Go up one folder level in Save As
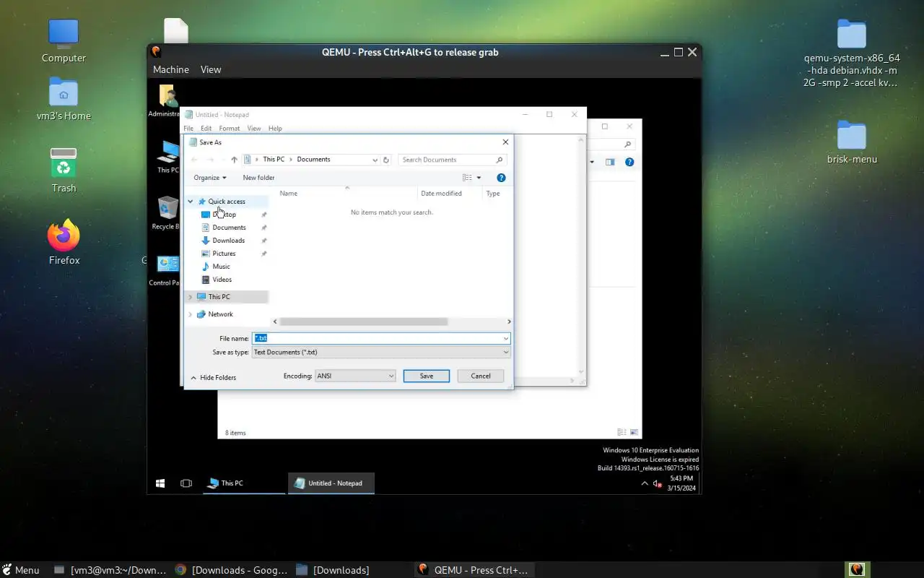The image size is (924, 578). (234, 160)
